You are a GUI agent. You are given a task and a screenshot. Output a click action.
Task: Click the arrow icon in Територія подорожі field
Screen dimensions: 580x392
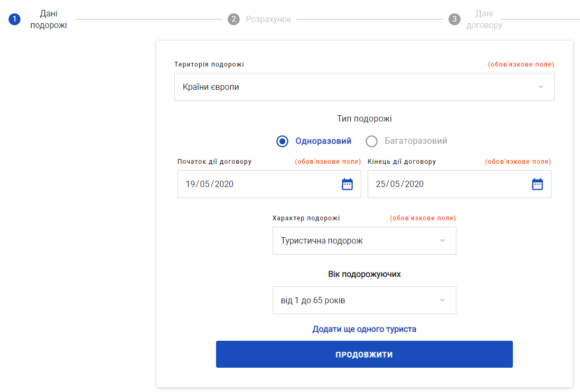(540, 87)
